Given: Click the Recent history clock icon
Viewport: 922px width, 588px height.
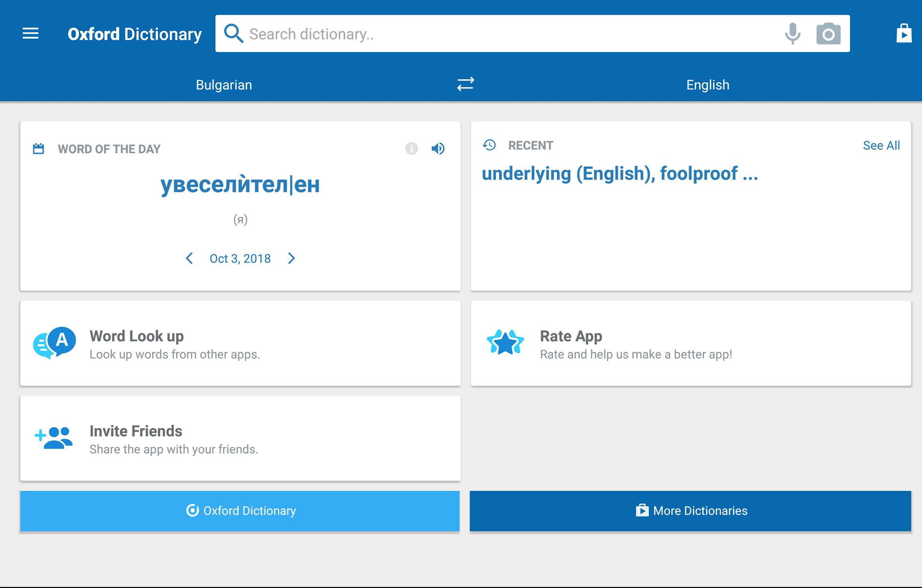Looking at the screenshot, I should point(489,145).
